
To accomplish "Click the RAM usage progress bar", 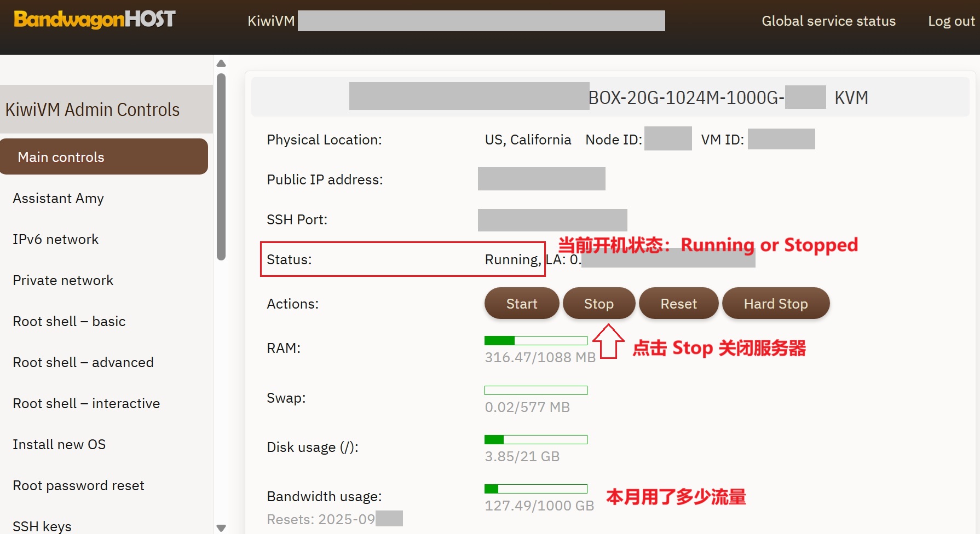I will pos(535,341).
